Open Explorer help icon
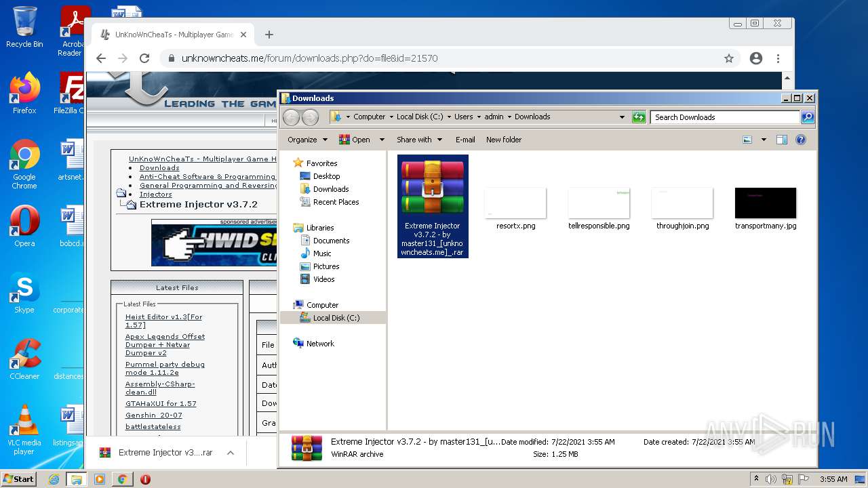Viewport: 868px width, 488px height. [x=801, y=140]
